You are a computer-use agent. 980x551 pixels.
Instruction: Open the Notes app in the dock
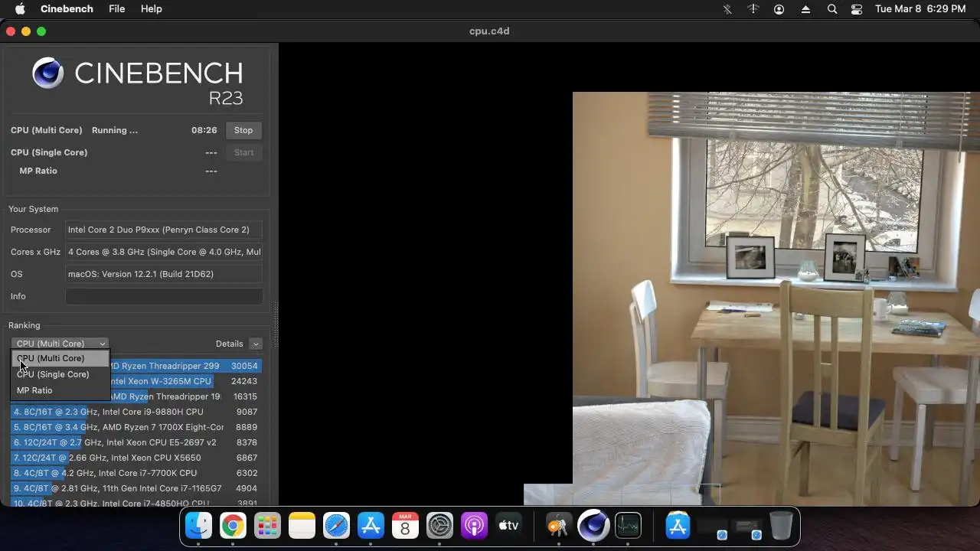point(302,526)
